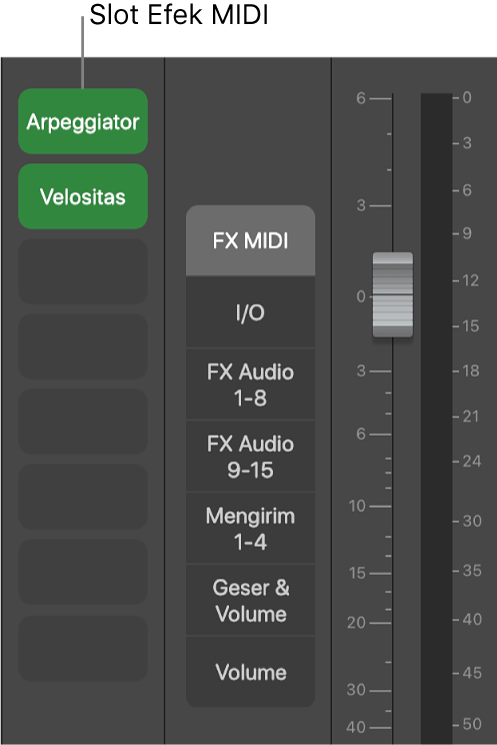Open the Velositas MIDI effect slot
The image size is (497, 745).
83,196
